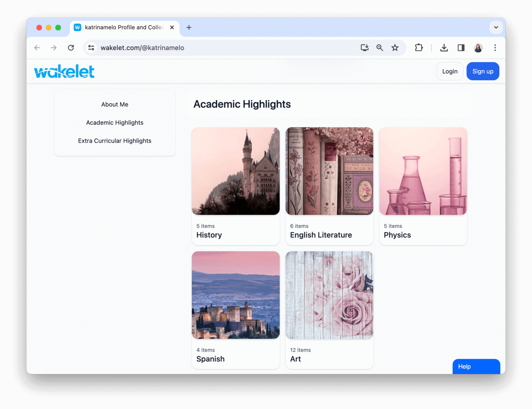
Task: Open browser Downloads icon
Action: pyautogui.click(x=444, y=48)
